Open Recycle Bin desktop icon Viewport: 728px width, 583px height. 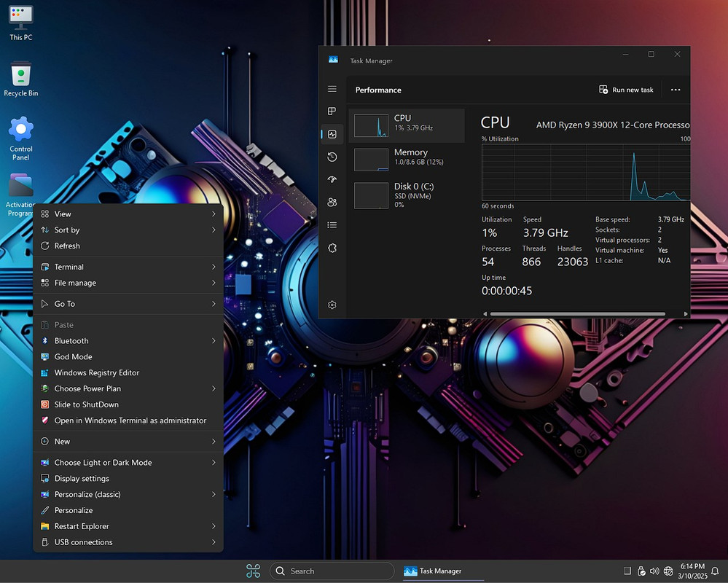[21, 79]
